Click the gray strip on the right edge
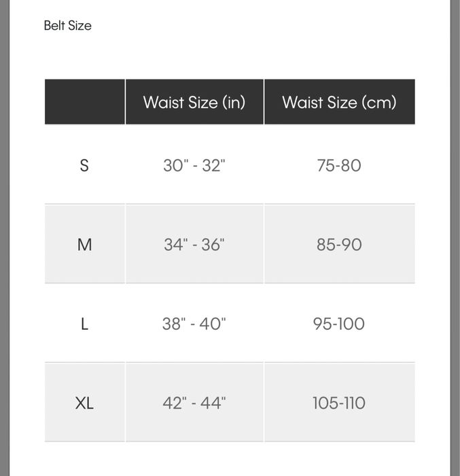The image size is (460, 476). pos(455,238)
